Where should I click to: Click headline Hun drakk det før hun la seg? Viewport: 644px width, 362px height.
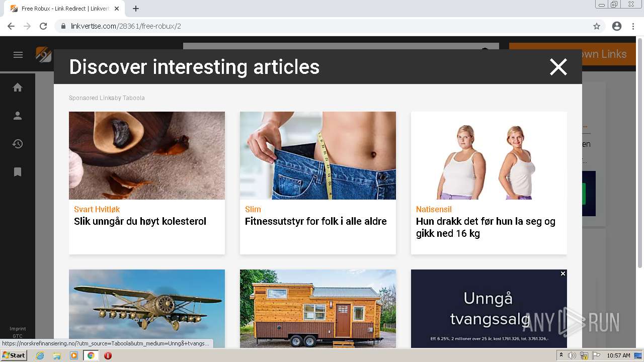pyautogui.click(x=486, y=227)
